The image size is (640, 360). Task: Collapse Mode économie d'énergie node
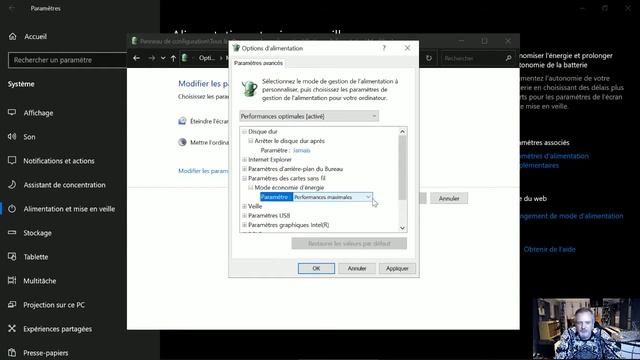pos(251,188)
